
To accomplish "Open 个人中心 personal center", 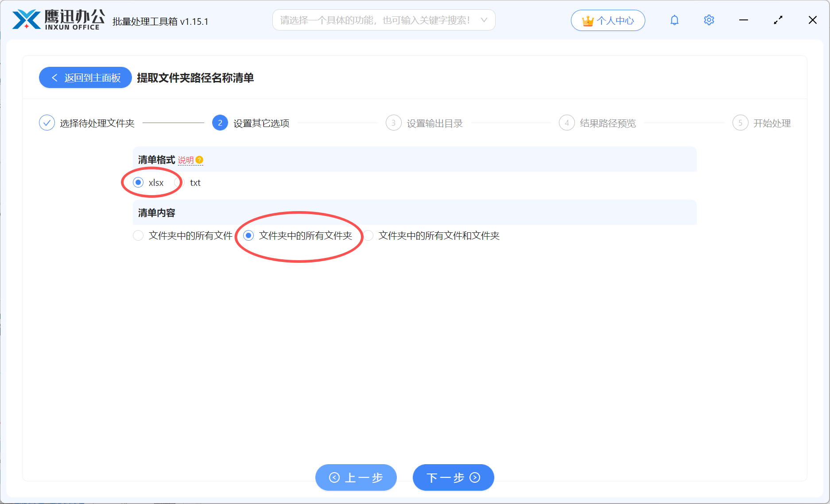I will click(x=608, y=20).
